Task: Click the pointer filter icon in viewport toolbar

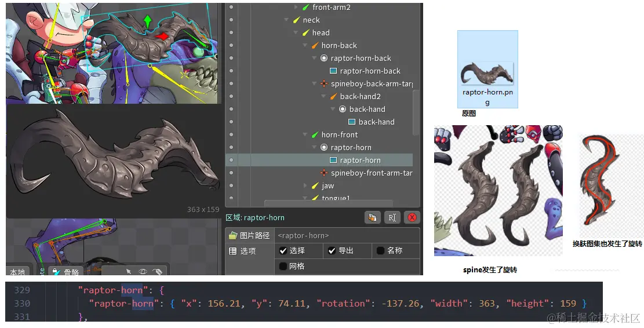Action: point(129,271)
